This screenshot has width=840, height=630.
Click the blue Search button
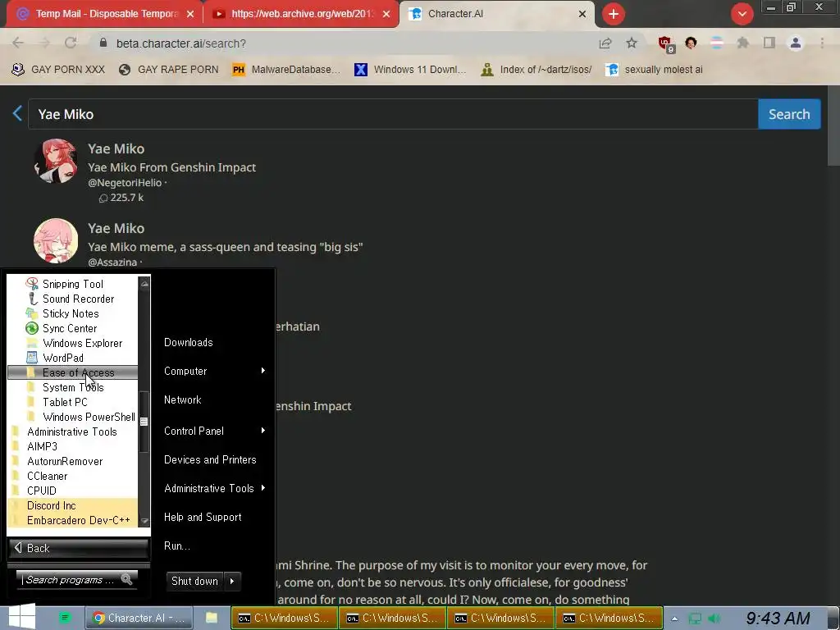click(789, 114)
